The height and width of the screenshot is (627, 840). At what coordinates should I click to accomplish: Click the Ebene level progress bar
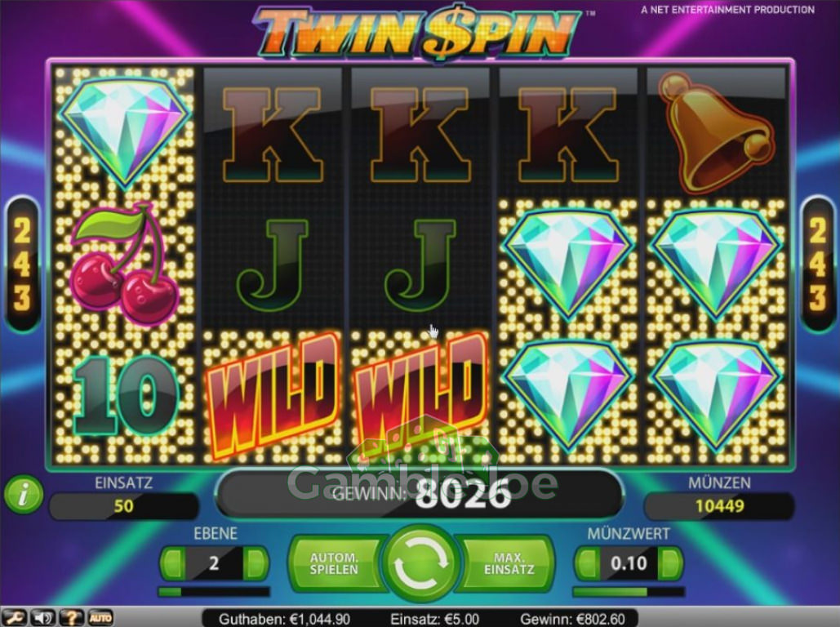point(214,592)
